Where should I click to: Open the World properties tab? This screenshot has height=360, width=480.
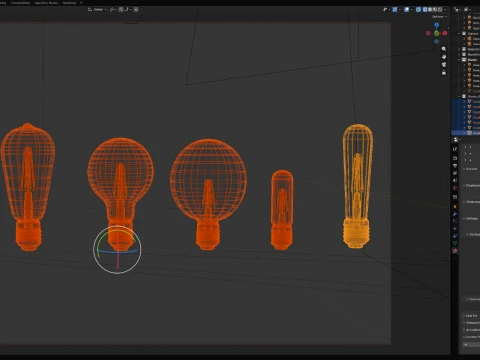click(x=455, y=188)
